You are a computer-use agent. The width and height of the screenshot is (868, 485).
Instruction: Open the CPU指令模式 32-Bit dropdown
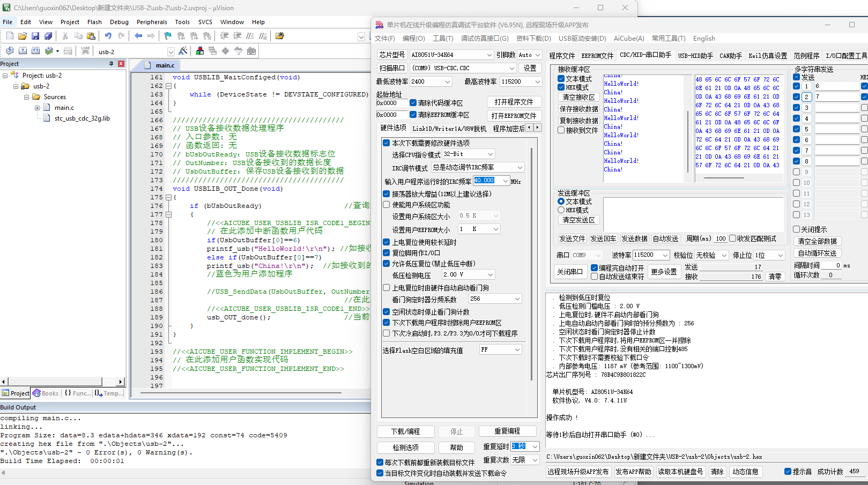tap(468, 154)
